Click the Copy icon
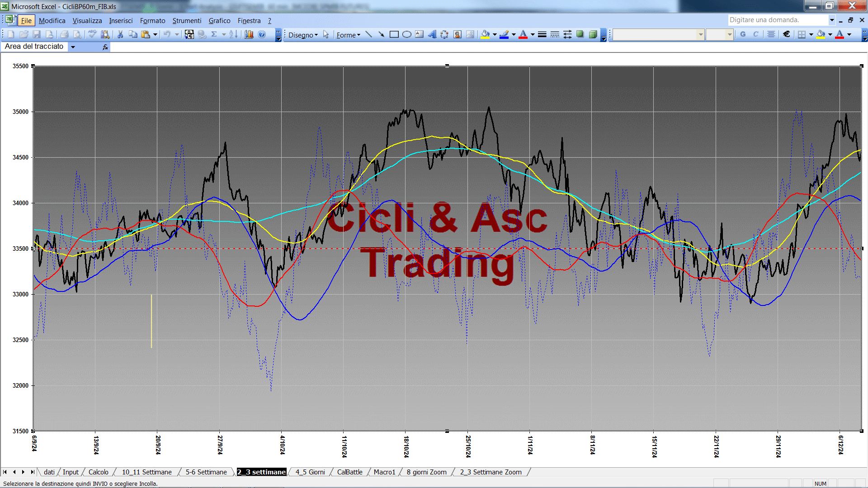 pos(133,34)
